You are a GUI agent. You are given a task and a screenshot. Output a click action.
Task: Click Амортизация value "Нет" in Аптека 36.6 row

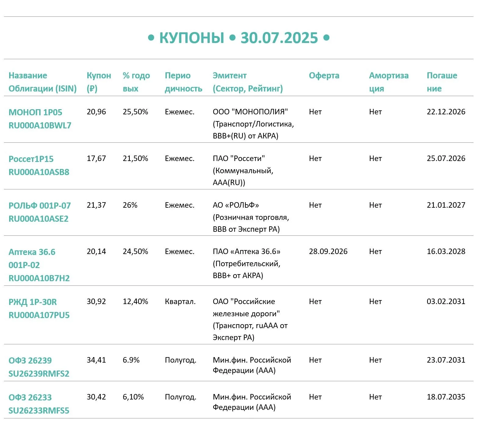coord(376,252)
